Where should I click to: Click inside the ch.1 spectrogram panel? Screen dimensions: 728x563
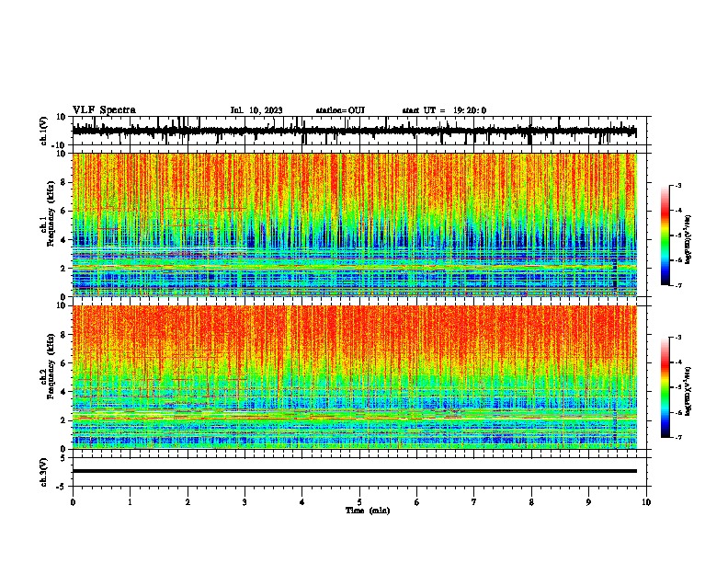(355, 224)
